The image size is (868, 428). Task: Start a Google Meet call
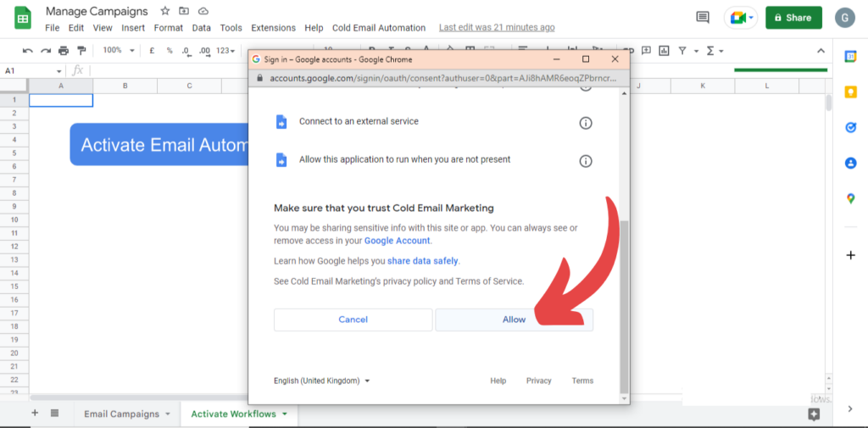point(737,18)
